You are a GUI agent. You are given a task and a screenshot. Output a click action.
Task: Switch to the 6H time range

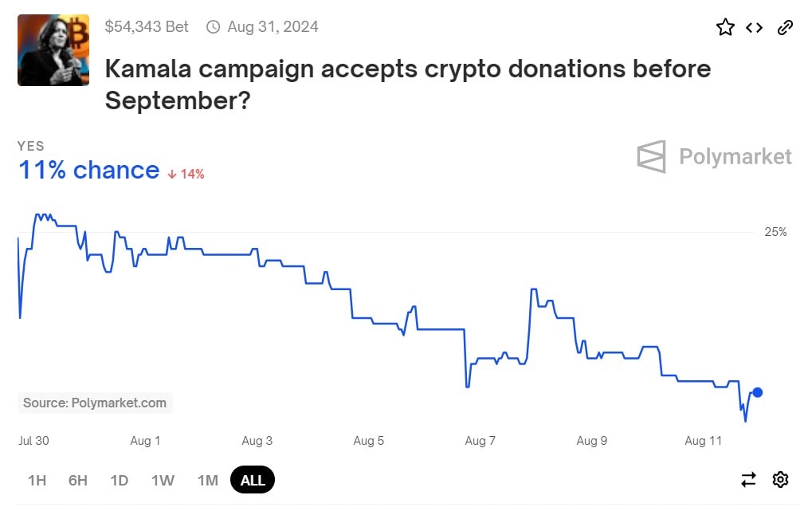(78, 480)
